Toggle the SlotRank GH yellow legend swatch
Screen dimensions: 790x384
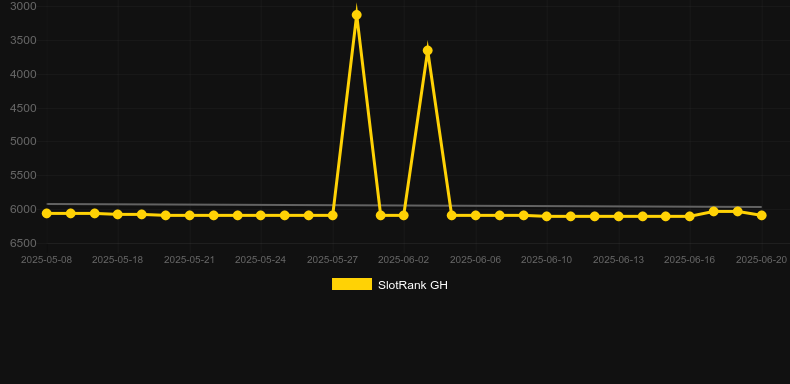352,284
